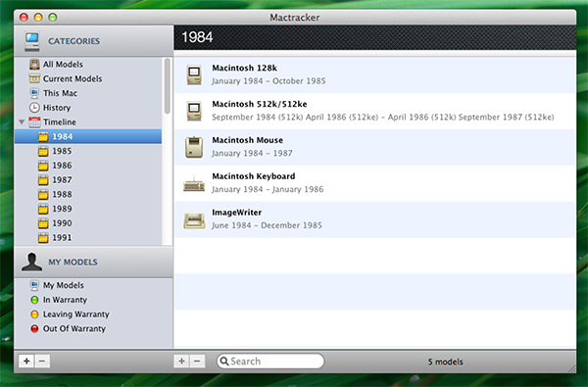Click the red Out Of Warranty indicator

tap(34, 329)
